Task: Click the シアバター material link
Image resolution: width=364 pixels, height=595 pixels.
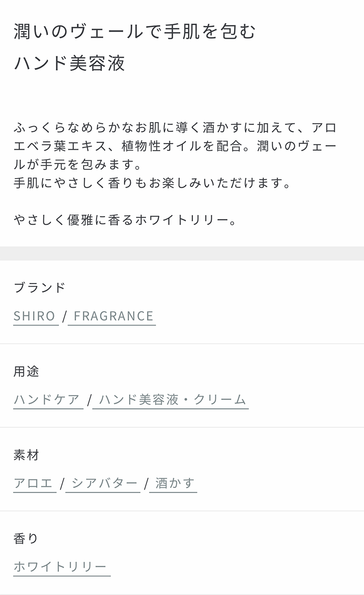Action: [x=105, y=483]
